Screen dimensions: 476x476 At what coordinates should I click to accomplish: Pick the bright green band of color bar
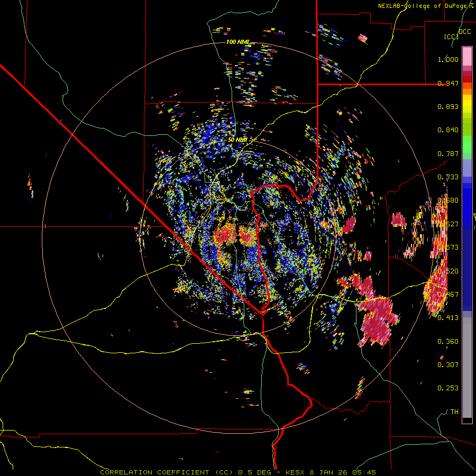[467, 144]
